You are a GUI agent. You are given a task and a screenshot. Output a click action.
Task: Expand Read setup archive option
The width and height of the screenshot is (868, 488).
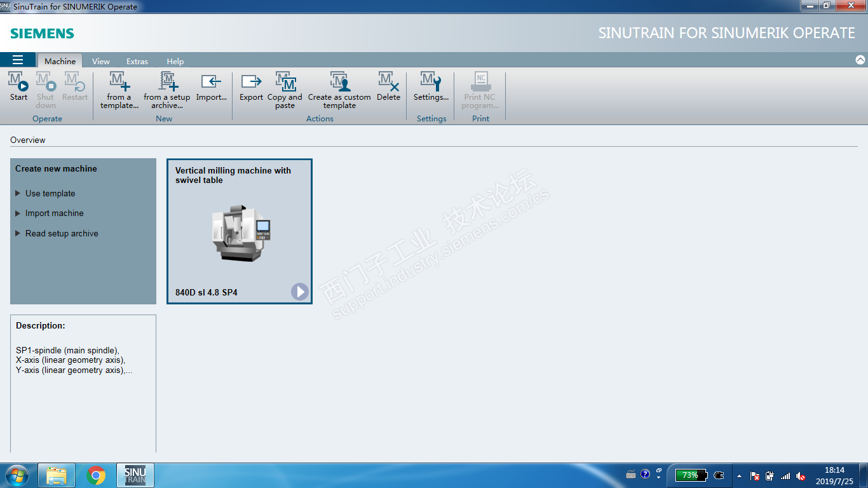tap(57, 233)
